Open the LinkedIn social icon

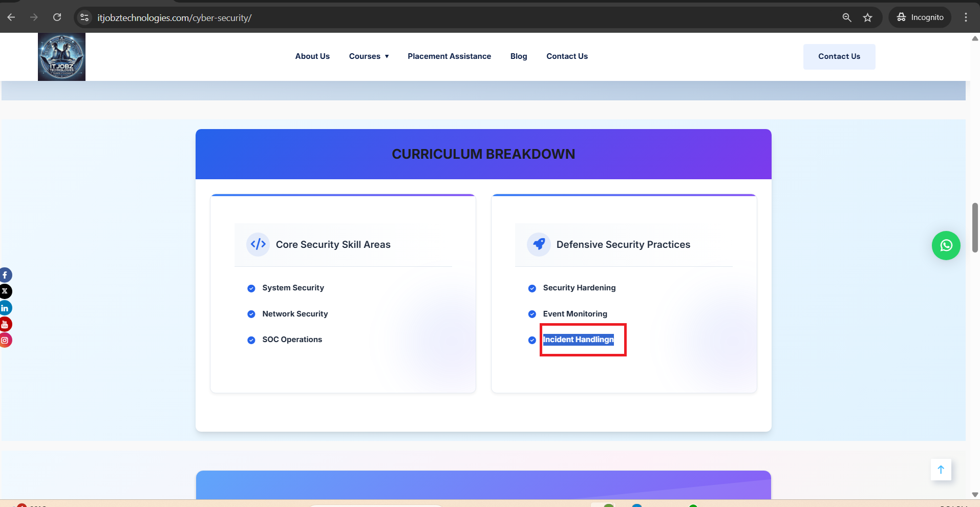point(5,308)
